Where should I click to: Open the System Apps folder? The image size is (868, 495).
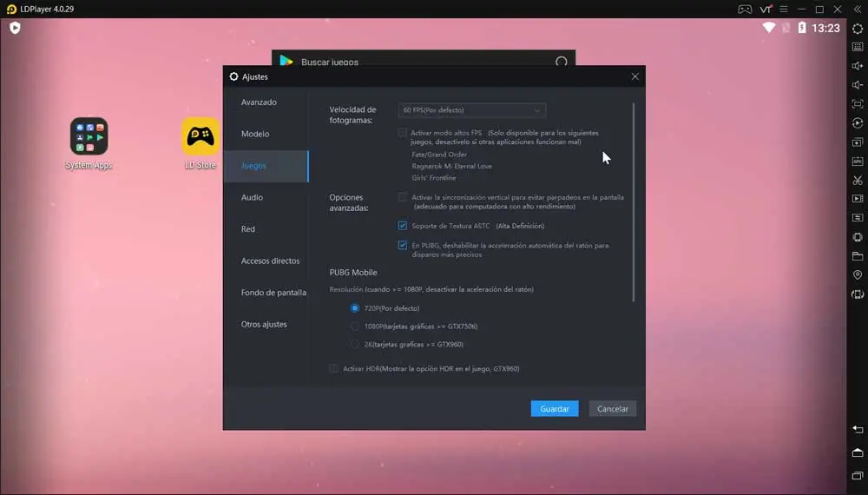point(89,142)
